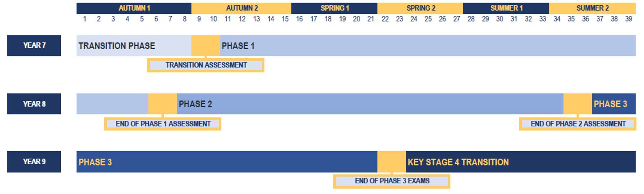Select the Year 9 row label

click(34, 162)
